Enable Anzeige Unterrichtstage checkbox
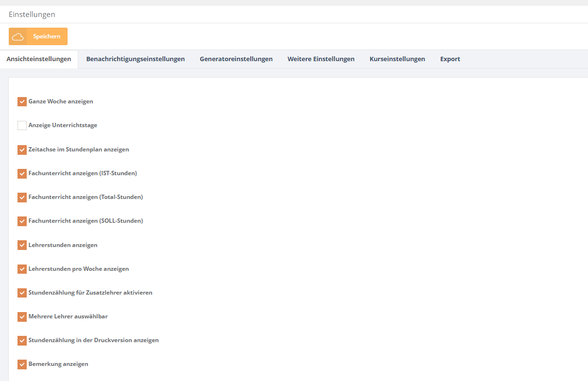 point(22,125)
